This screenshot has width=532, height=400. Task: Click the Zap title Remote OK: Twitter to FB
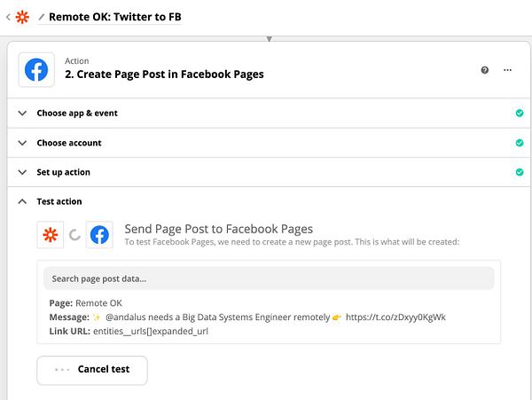115,17
